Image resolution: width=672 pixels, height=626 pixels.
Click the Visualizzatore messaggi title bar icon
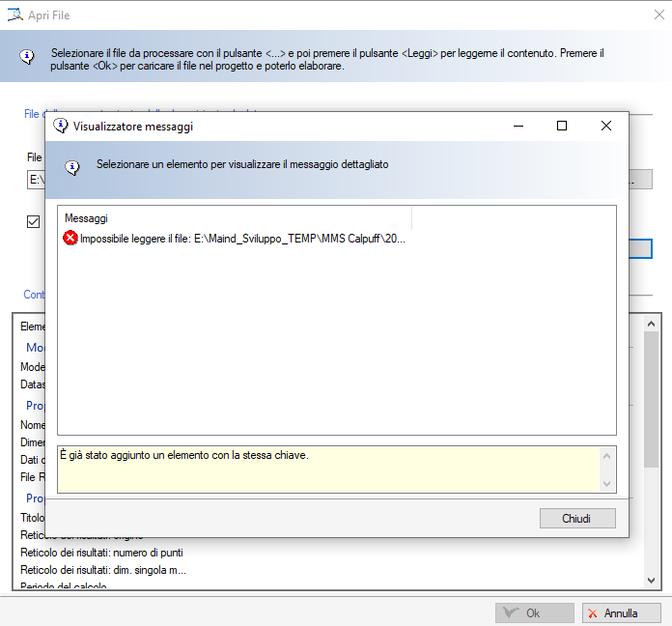click(61, 126)
